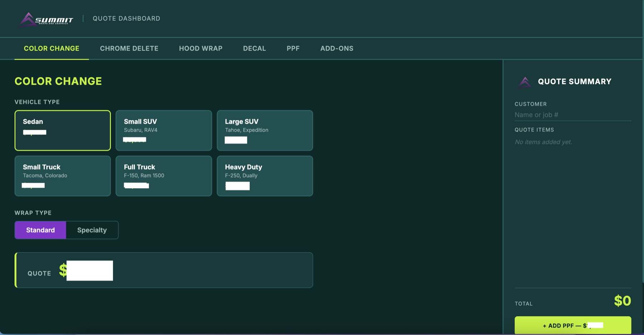Click the Summit logo in the header

point(46,19)
